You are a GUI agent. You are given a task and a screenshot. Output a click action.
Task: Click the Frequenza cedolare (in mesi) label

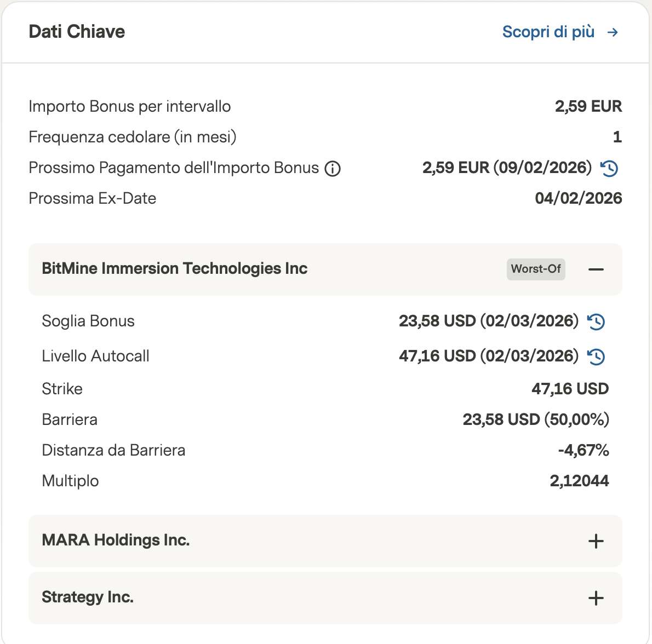pyautogui.click(x=133, y=137)
